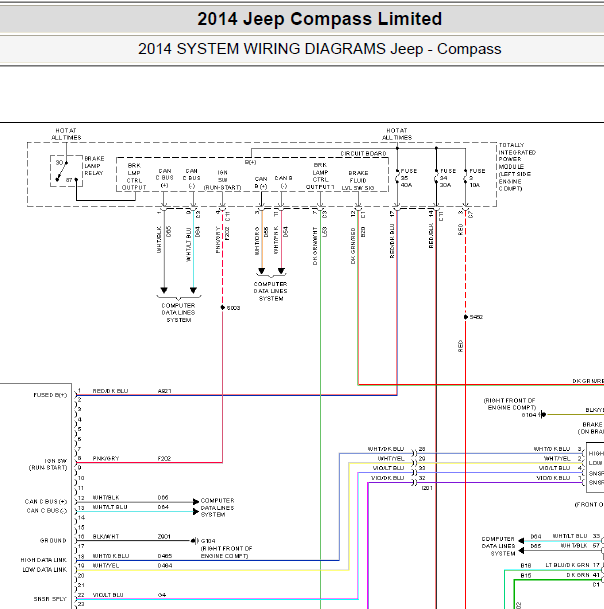
Task: Click the 'D465' circuit code at pin 18
Action: (165, 556)
